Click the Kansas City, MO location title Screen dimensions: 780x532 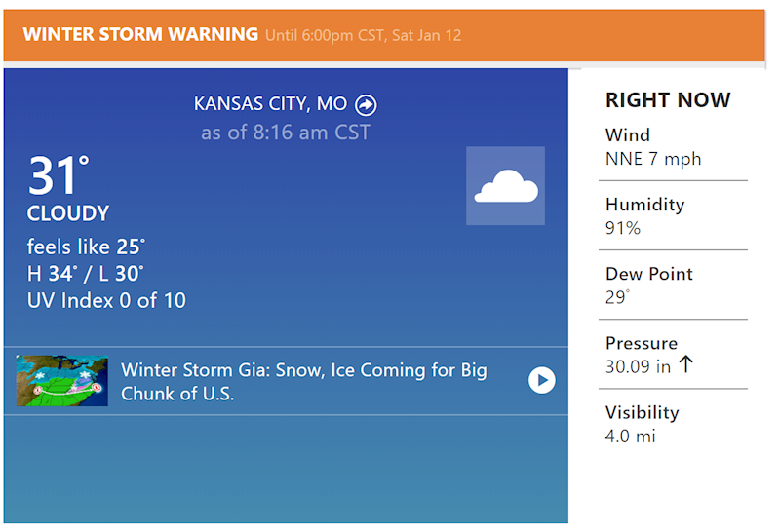tap(270, 104)
